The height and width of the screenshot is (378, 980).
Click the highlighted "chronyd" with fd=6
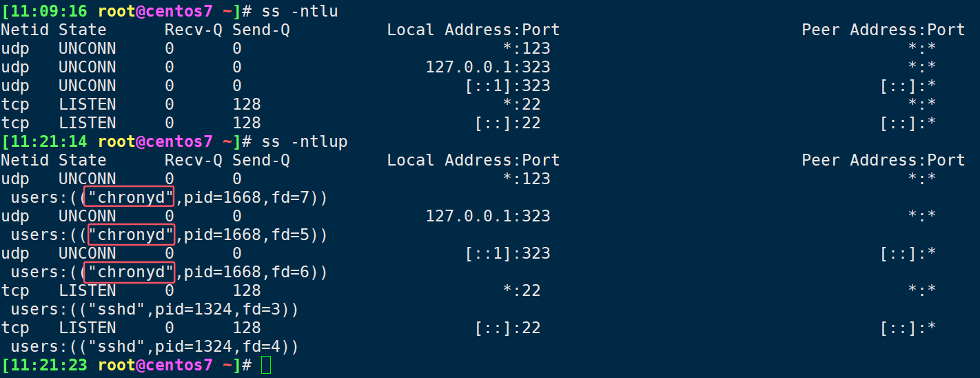click(129, 272)
